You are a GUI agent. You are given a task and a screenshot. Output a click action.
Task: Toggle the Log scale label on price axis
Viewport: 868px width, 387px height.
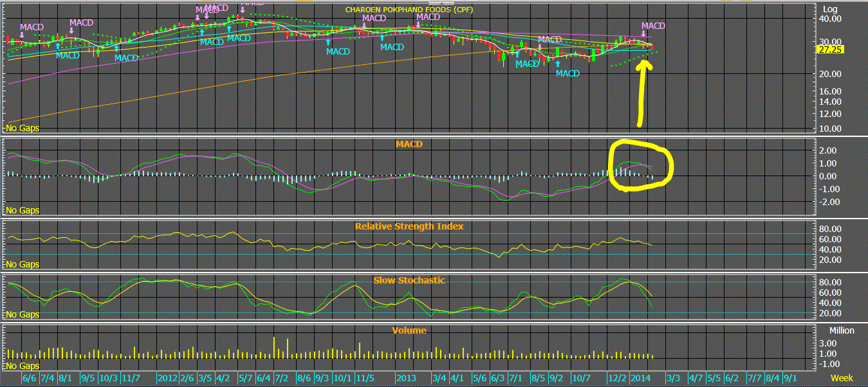pyautogui.click(x=831, y=8)
